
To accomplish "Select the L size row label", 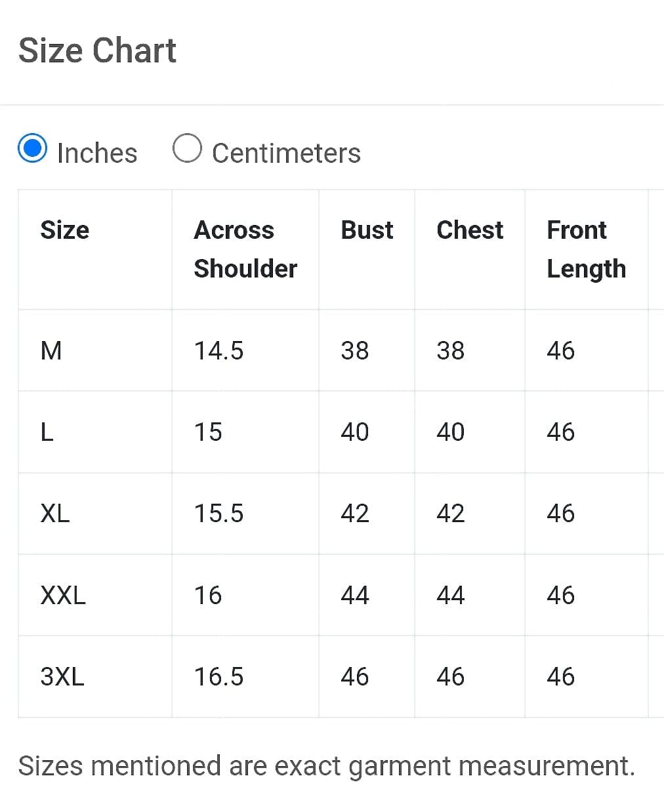I will [x=47, y=432].
